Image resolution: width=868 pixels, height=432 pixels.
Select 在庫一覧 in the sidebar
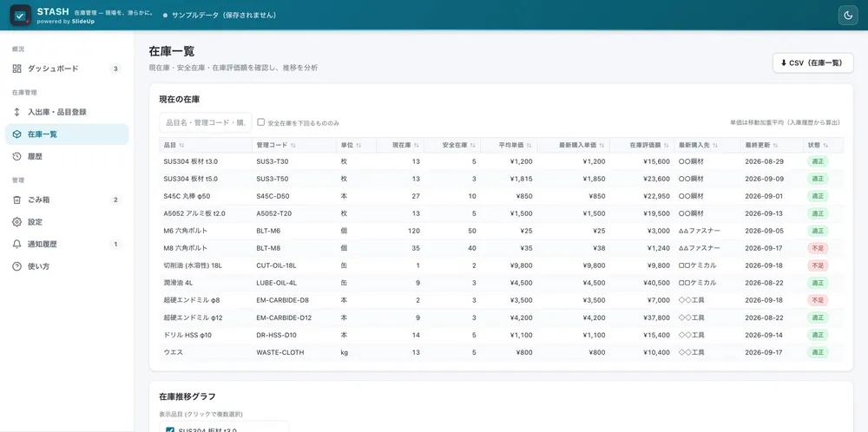pyautogui.click(x=67, y=134)
